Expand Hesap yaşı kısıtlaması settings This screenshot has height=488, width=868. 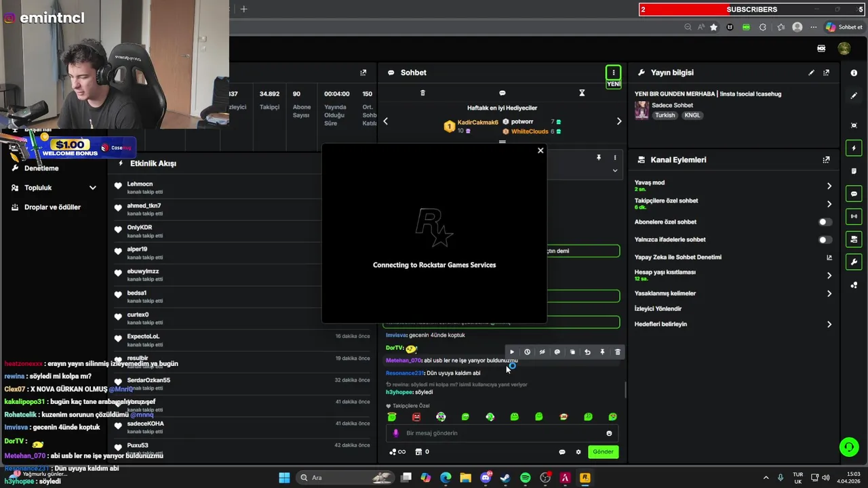coord(829,275)
